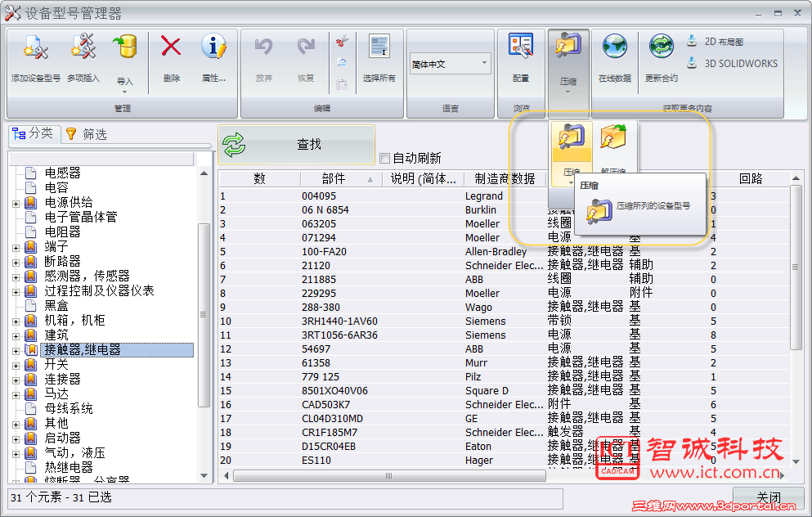
Task: Open 属性 info icon
Action: click(213, 47)
